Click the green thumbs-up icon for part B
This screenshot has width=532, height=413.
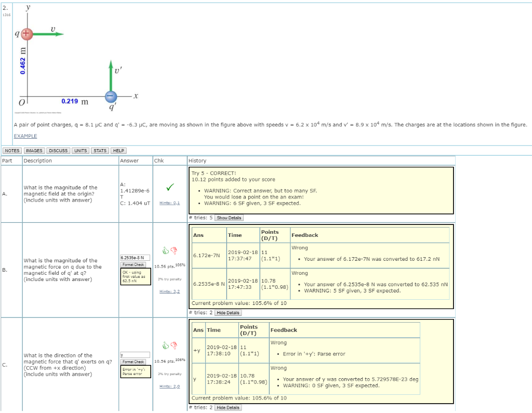[166, 250]
